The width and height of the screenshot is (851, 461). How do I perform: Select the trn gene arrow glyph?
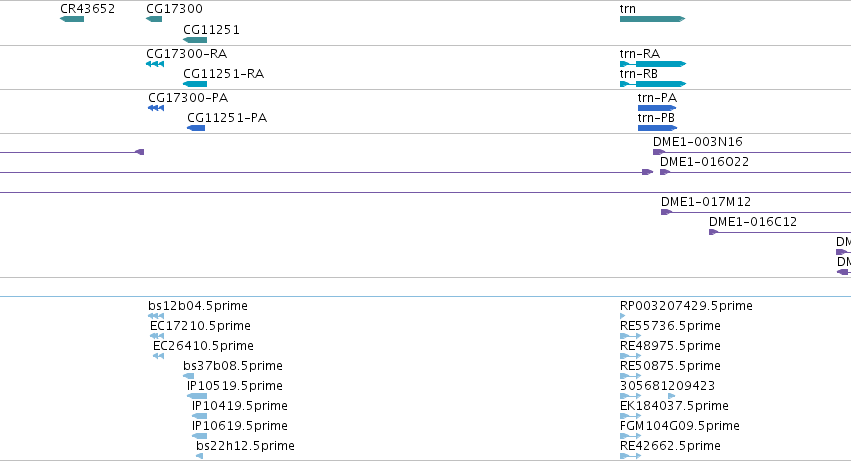coord(652,19)
